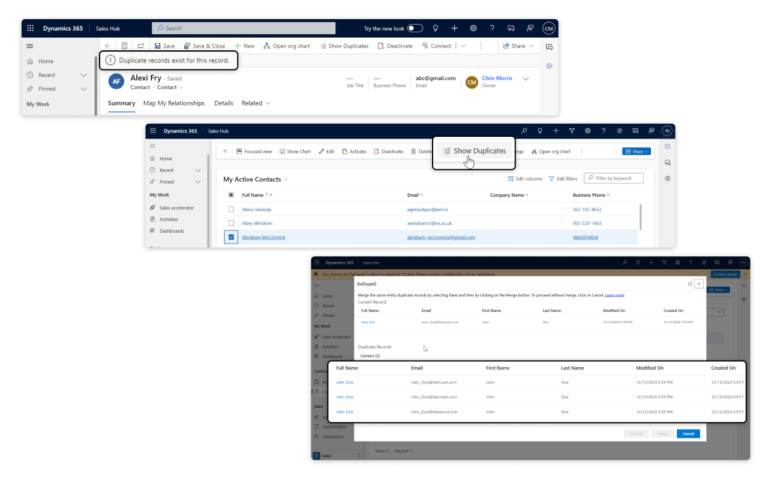Screen dimensions: 768x480
Task: Collapse site map hamburger in contact record window
Action: click(x=30, y=46)
